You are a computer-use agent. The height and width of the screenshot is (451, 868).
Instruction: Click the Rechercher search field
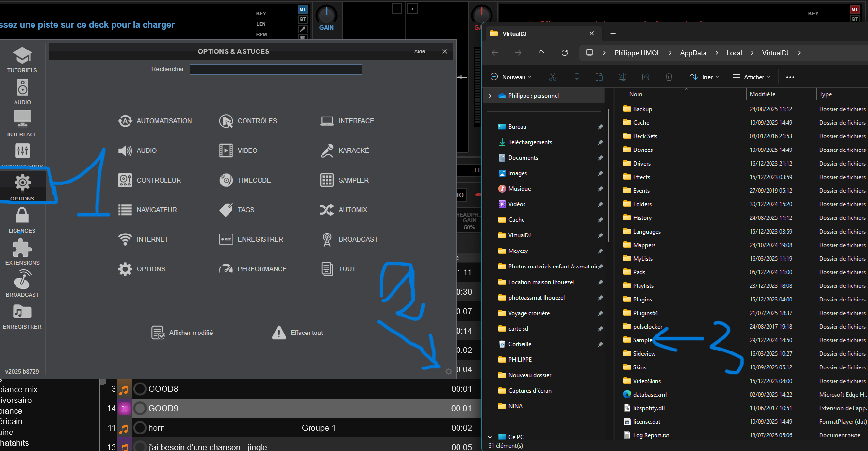pyautogui.click(x=276, y=70)
